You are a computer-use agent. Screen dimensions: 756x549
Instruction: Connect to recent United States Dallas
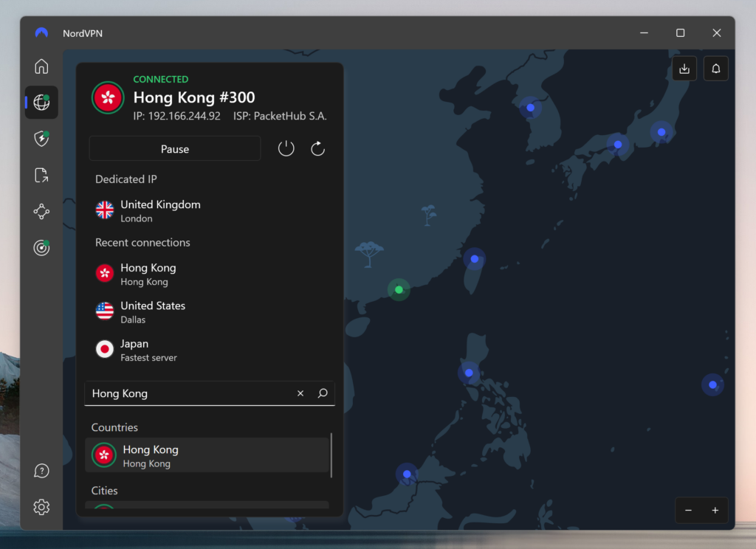[x=209, y=312]
